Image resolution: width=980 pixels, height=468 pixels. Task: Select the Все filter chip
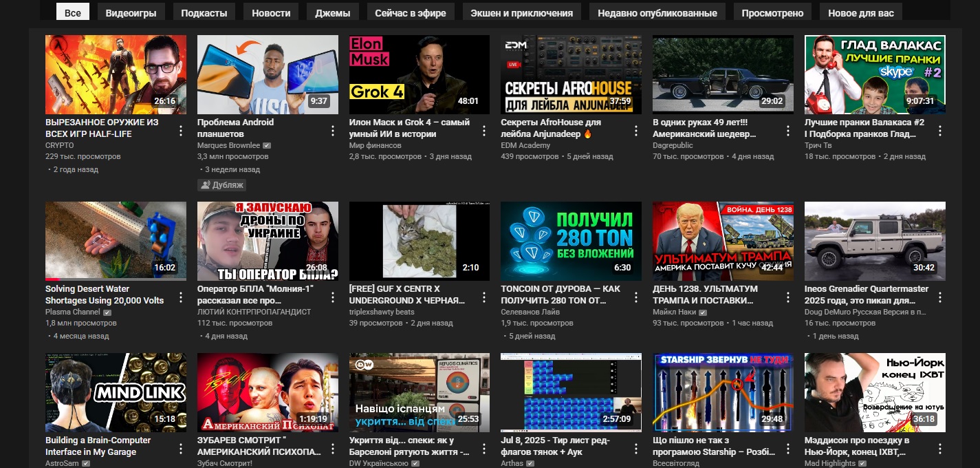(73, 12)
